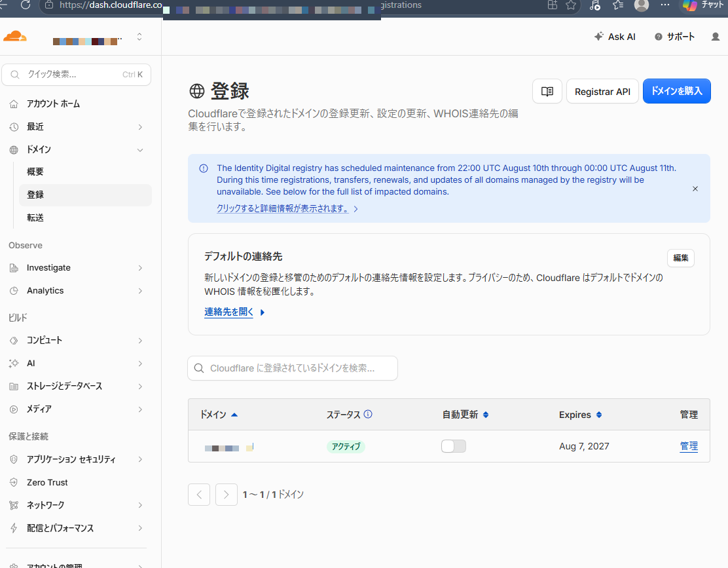Viewport: 728px width, 568px height.
Task: Click the storage database icon
Action: (x=14, y=387)
